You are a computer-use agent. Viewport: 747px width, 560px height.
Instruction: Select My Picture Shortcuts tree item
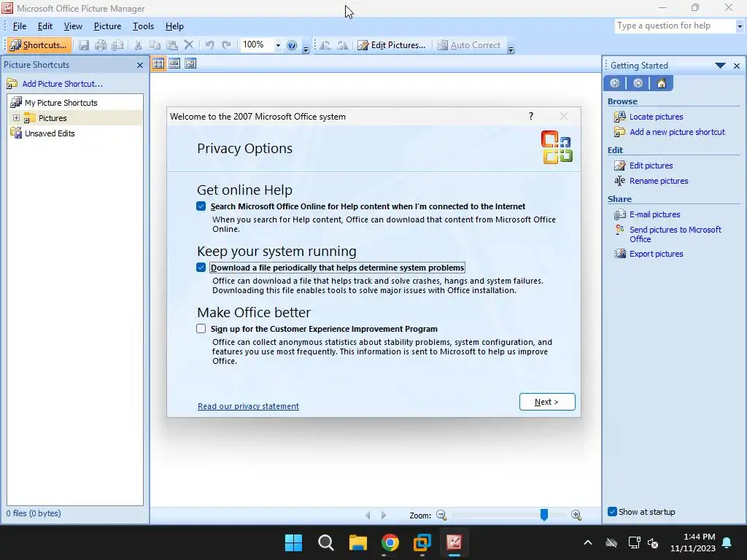(x=61, y=103)
